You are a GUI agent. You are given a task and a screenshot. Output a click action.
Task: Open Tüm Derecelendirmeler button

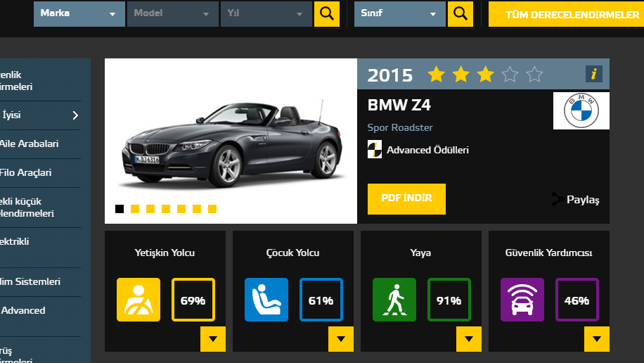pyautogui.click(x=567, y=14)
